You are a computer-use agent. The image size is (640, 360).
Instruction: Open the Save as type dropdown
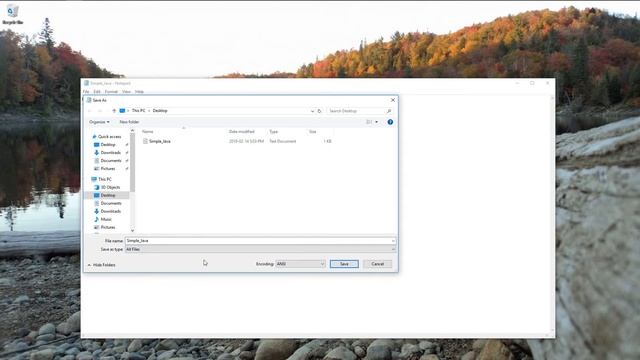tap(260, 249)
